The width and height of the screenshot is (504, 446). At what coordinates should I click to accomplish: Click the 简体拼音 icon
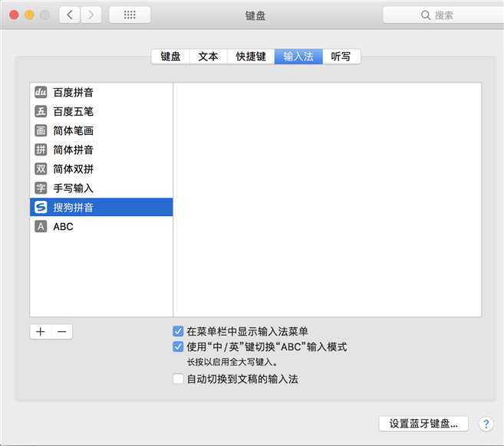pos(41,149)
